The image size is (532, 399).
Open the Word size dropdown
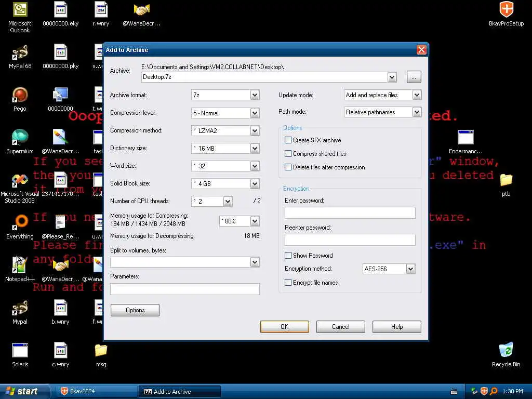(x=255, y=166)
